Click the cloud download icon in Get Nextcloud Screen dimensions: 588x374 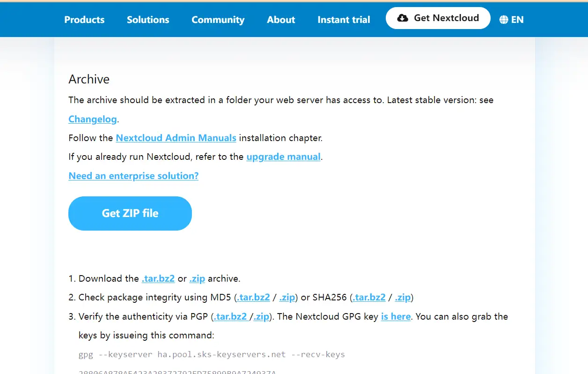[x=402, y=18]
